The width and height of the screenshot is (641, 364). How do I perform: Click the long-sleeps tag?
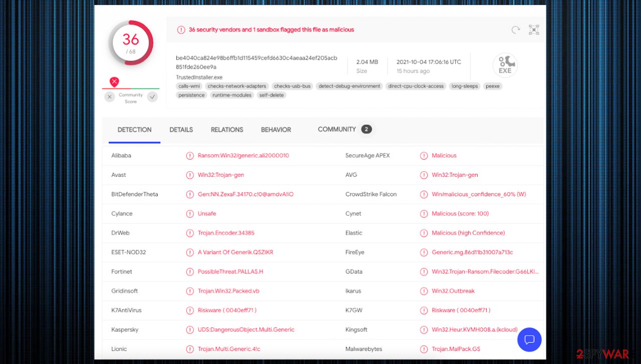[464, 86]
